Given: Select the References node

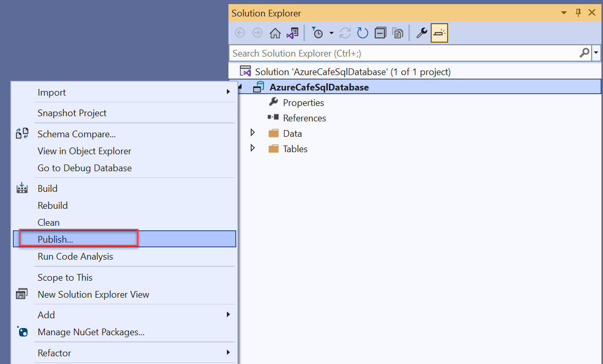Looking at the screenshot, I should click(x=304, y=118).
